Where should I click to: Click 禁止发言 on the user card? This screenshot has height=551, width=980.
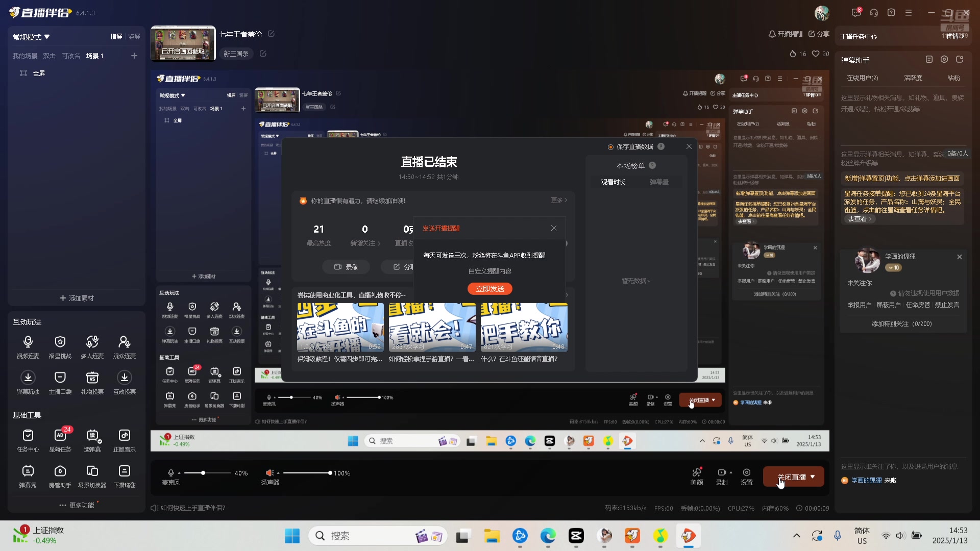point(947,305)
